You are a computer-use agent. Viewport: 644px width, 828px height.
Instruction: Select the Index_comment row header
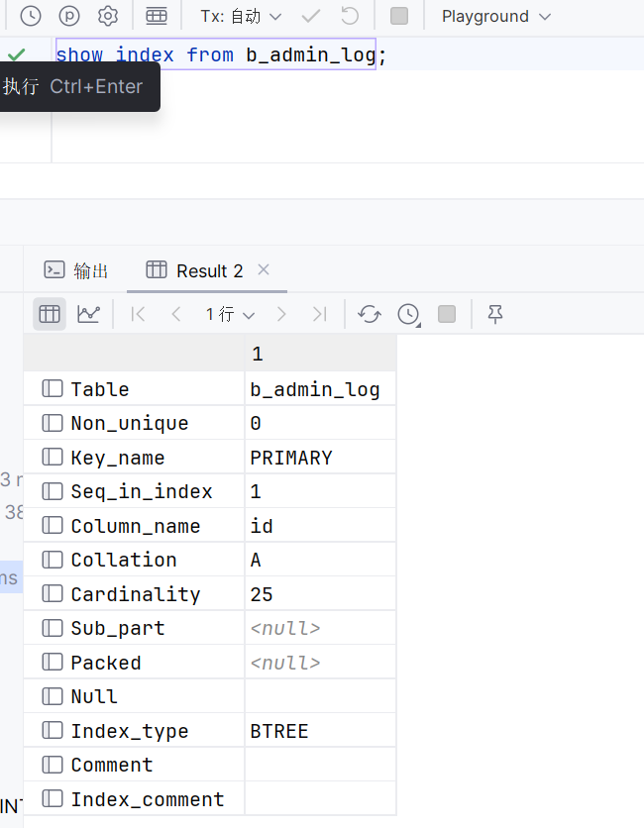[134, 799]
